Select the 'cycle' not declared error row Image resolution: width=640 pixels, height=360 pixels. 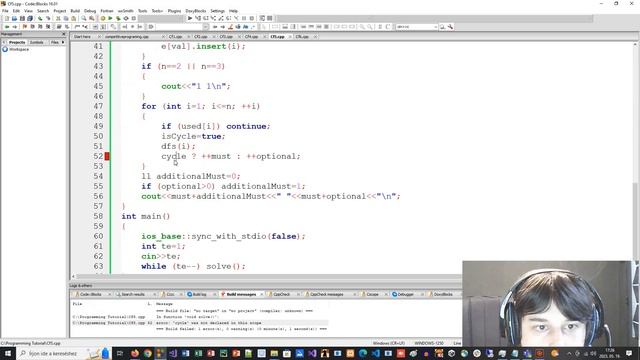pyautogui.click(x=200, y=323)
